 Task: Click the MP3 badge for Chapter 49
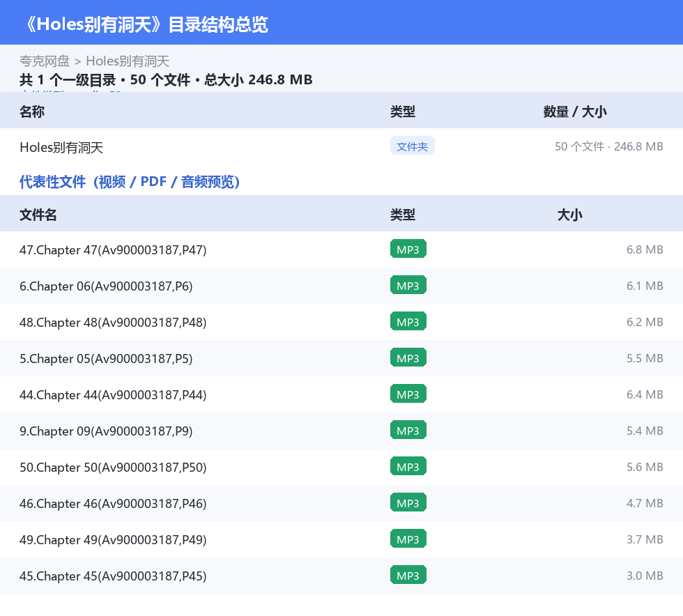408,539
